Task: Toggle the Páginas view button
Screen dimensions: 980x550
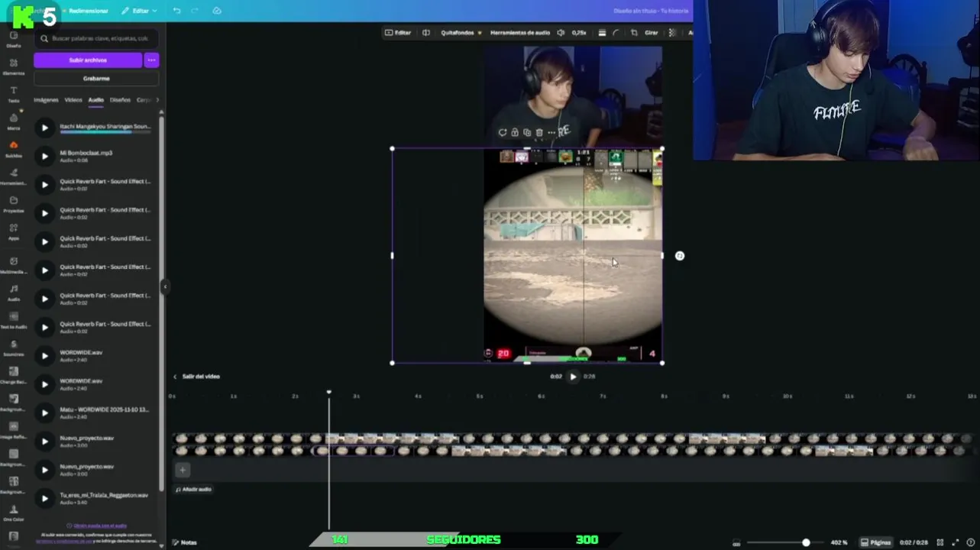Action: (x=875, y=542)
